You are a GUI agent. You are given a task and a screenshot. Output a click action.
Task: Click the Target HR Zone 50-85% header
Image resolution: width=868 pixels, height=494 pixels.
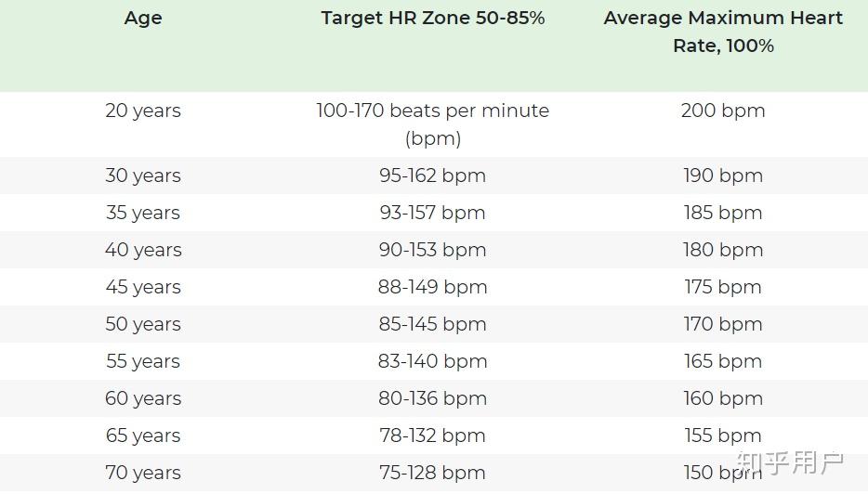click(433, 19)
